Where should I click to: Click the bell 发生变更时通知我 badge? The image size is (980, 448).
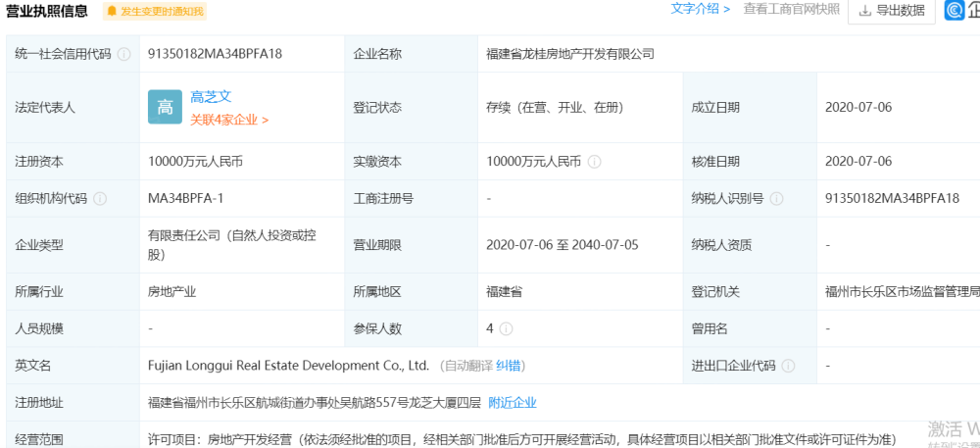[155, 11]
